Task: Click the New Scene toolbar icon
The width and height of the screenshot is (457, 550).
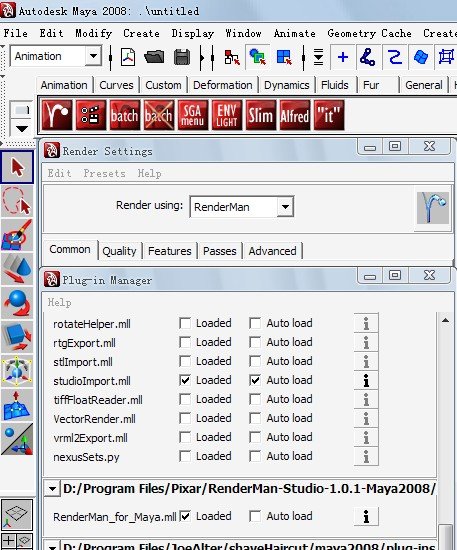Action: 128,57
